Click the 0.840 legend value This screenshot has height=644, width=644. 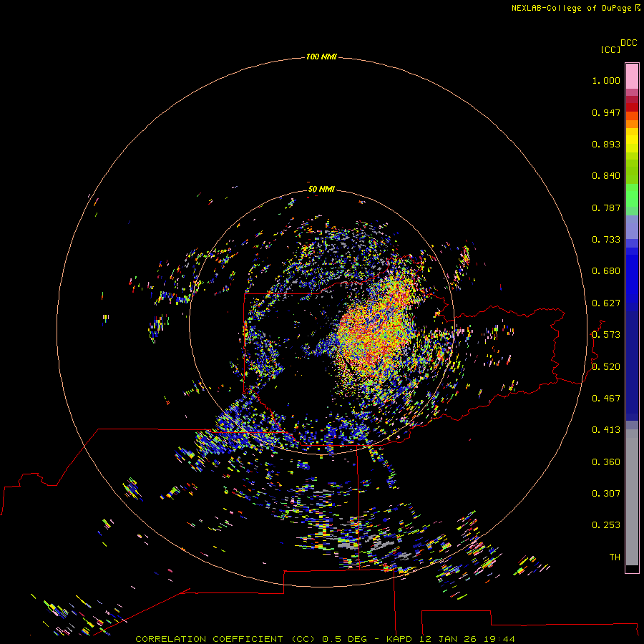606,176
